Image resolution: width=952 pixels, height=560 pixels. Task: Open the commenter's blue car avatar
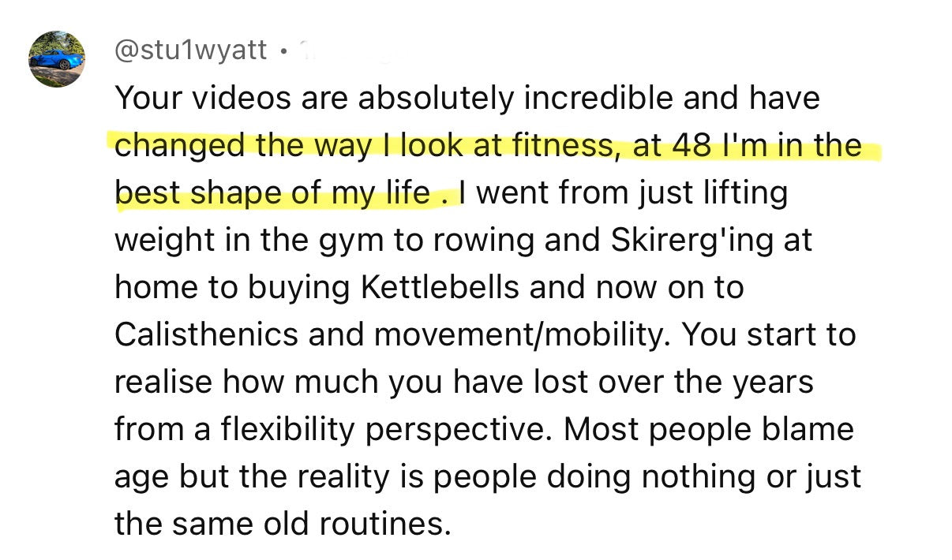[56, 58]
